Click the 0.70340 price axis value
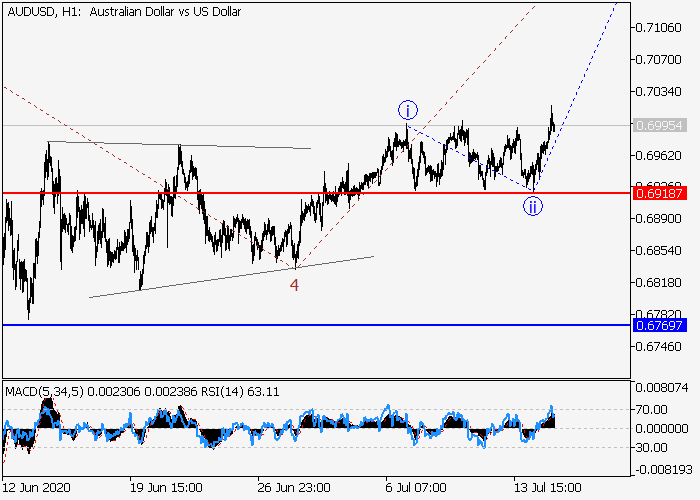Screen dimensions: 700x500 658,92
